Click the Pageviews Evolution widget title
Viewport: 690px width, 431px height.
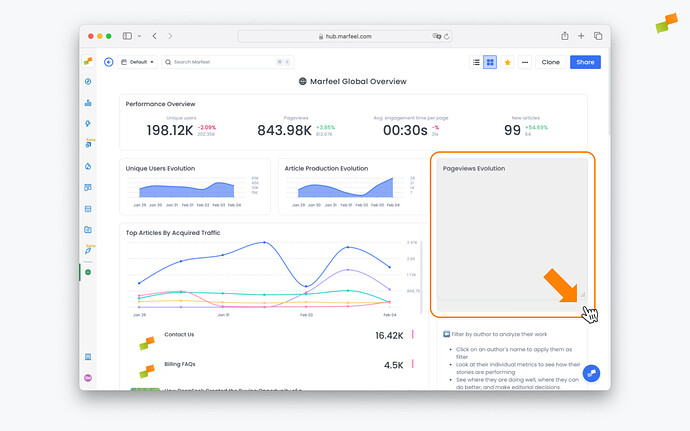pos(473,168)
